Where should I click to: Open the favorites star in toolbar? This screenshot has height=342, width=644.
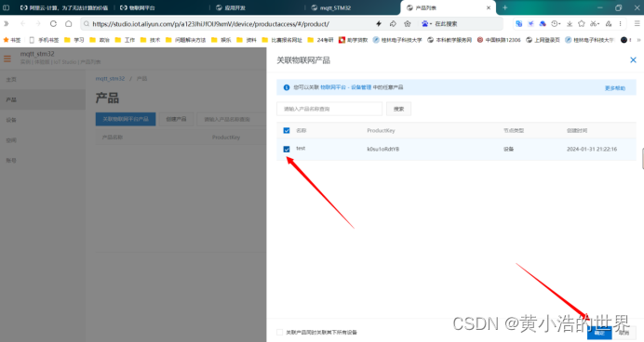(581, 24)
